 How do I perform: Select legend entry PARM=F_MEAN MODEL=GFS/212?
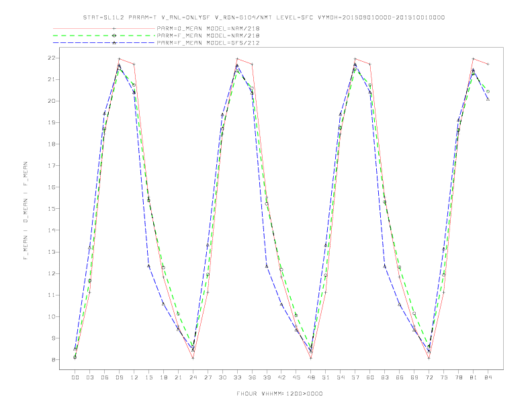pos(208,43)
